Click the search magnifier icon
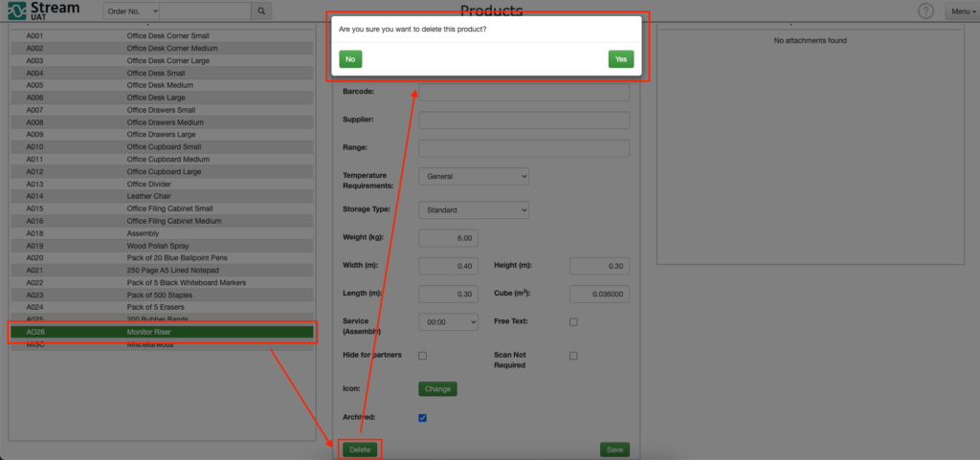This screenshot has height=460, width=980. point(261,11)
